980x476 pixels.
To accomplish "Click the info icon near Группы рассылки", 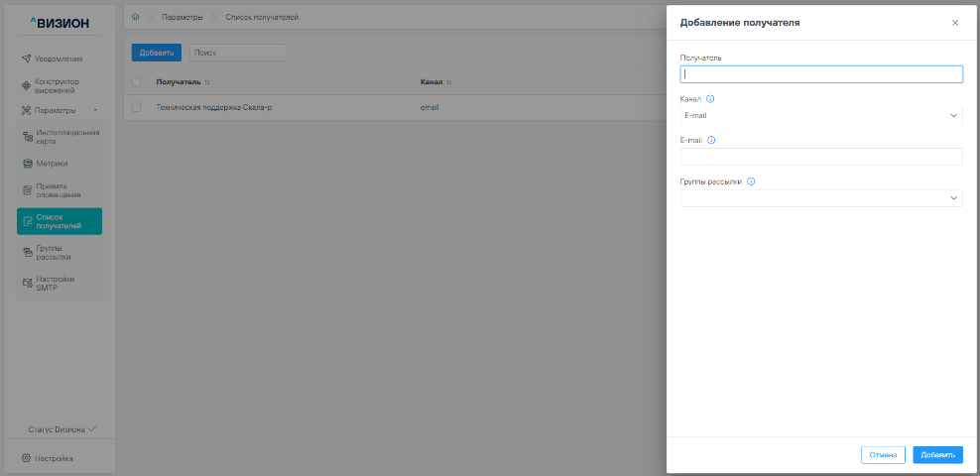I will point(751,182).
